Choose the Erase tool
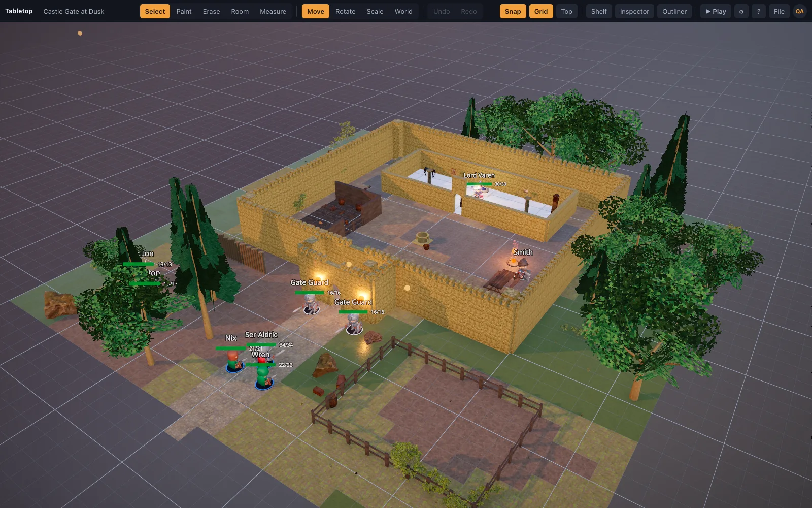The height and width of the screenshot is (508, 812). pos(211,11)
